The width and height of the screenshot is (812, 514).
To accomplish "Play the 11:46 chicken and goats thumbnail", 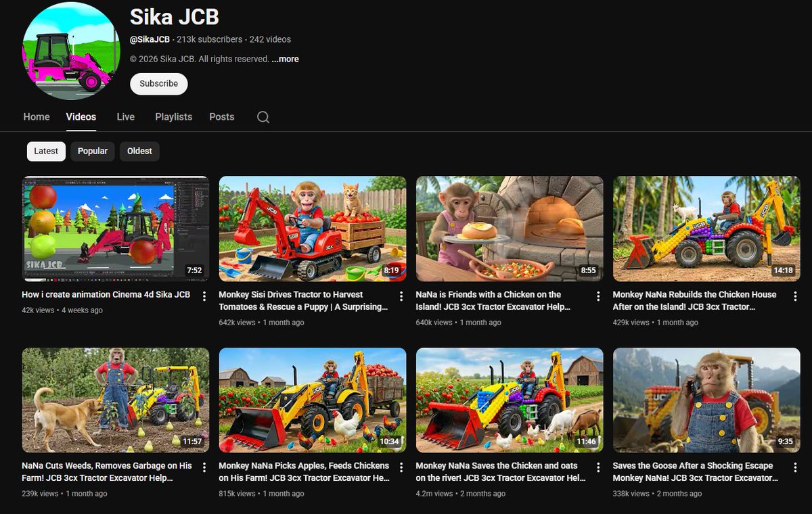I will click(x=510, y=400).
